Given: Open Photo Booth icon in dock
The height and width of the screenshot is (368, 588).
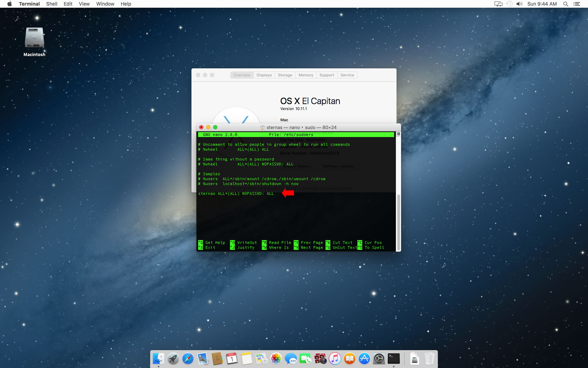Looking at the screenshot, I should pos(320,359).
